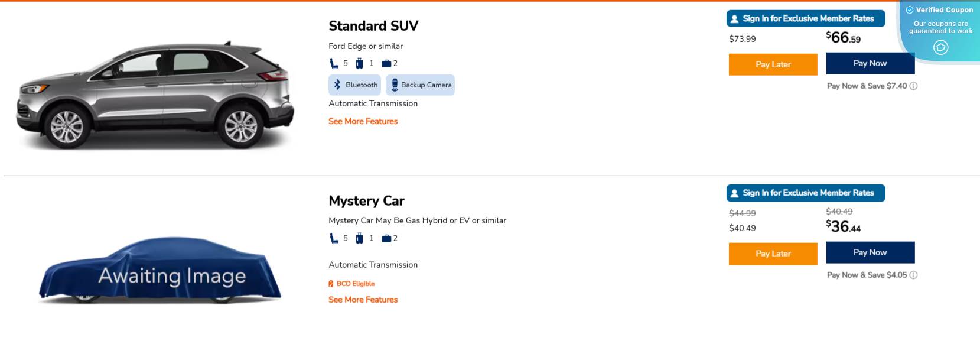Image resolution: width=980 pixels, height=344 pixels.
Task: Click the person icon on Standard SUV sign-in banner
Action: (x=734, y=18)
